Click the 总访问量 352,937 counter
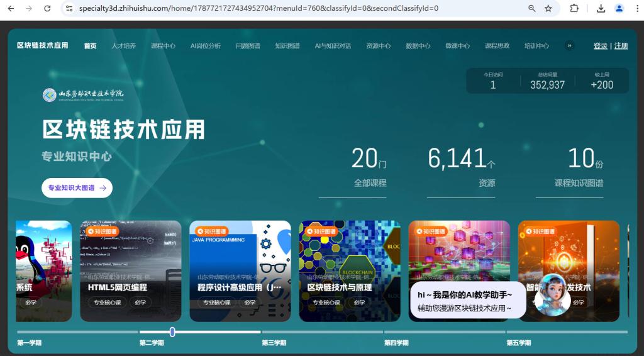Viewport: 644px width, 356px height. (547, 81)
